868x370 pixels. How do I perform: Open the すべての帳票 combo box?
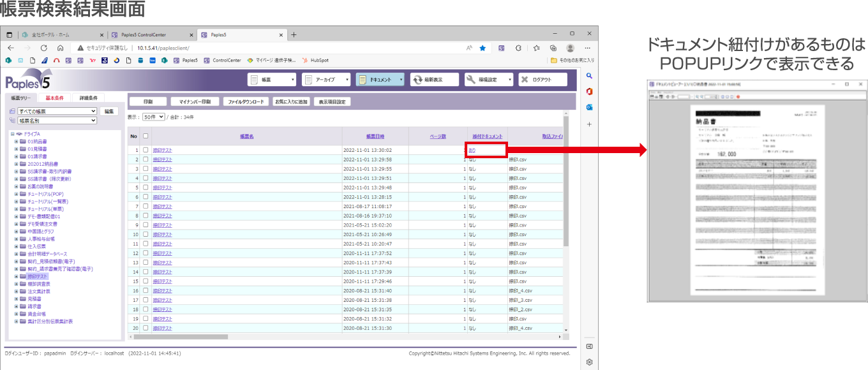click(57, 111)
